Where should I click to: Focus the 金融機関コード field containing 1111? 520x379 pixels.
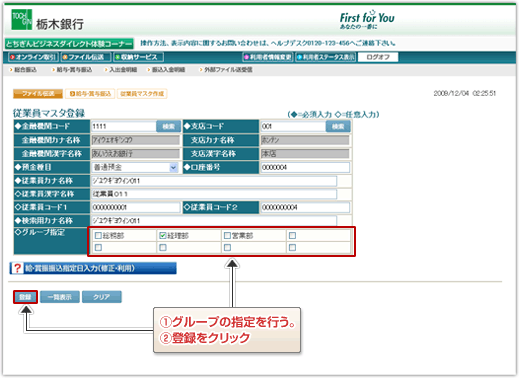coord(124,127)
